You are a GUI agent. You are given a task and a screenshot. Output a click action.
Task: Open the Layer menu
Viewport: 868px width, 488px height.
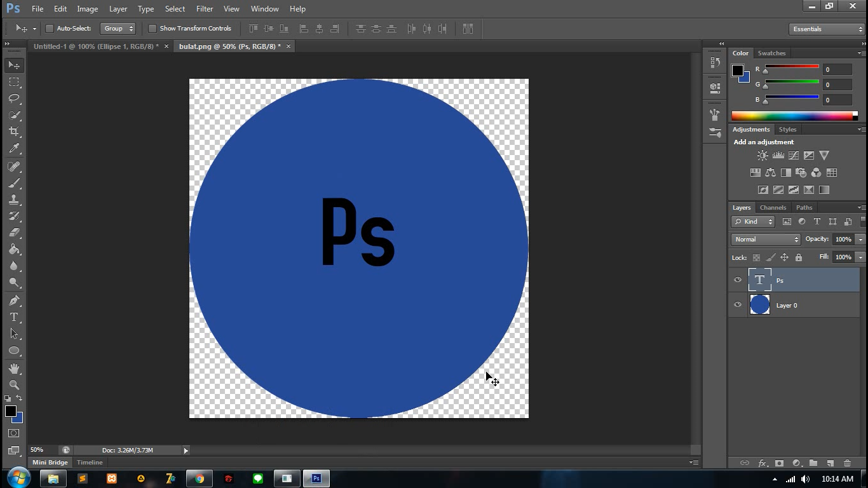pos(118,9)
